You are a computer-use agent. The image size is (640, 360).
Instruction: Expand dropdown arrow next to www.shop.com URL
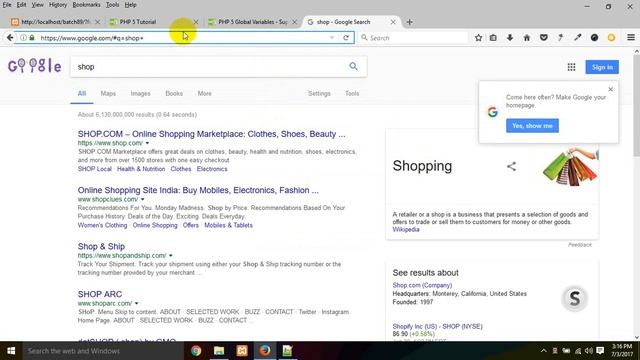(x=147, y=143)
